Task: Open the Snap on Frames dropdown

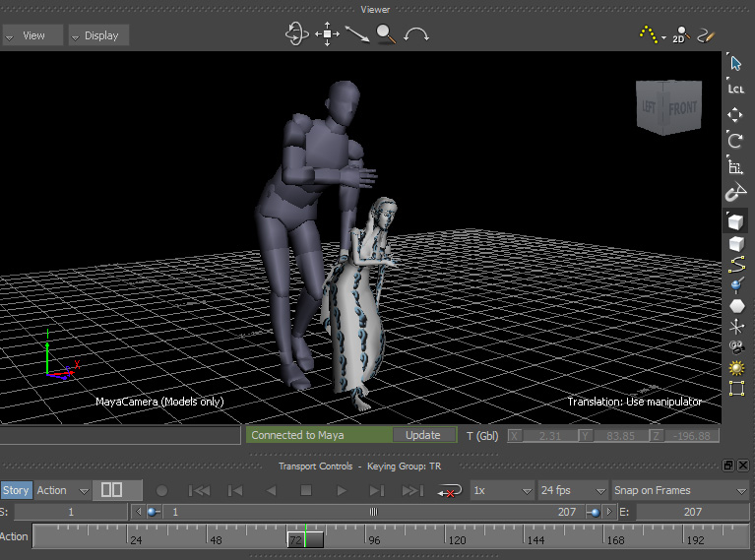Action: click(x=680, y=490)
